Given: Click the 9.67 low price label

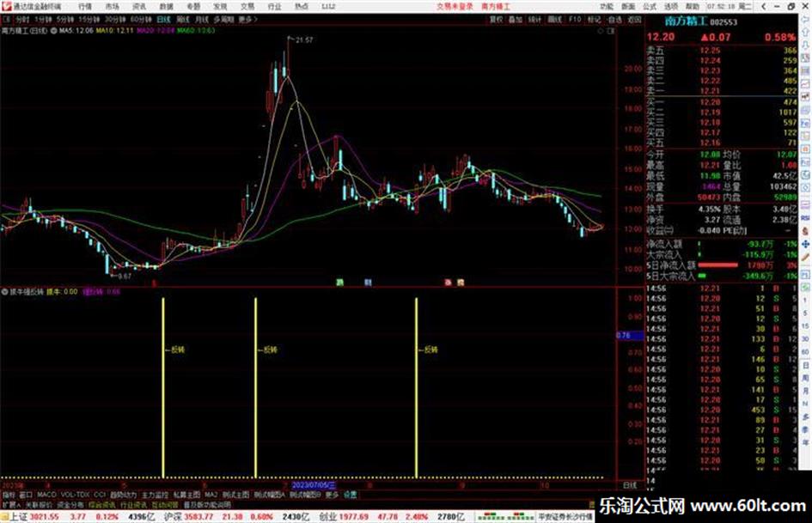Looking at the screenshot, I should pos(125,277).
